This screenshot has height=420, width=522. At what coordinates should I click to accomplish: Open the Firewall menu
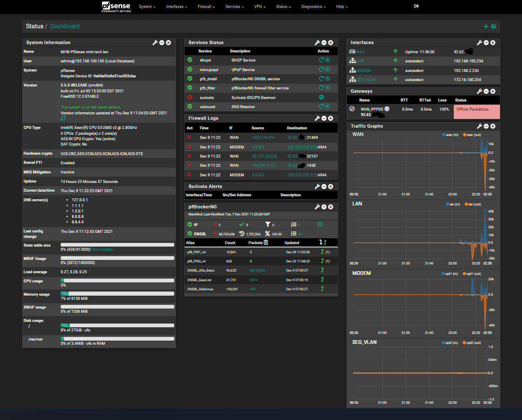tap(206, 7)
